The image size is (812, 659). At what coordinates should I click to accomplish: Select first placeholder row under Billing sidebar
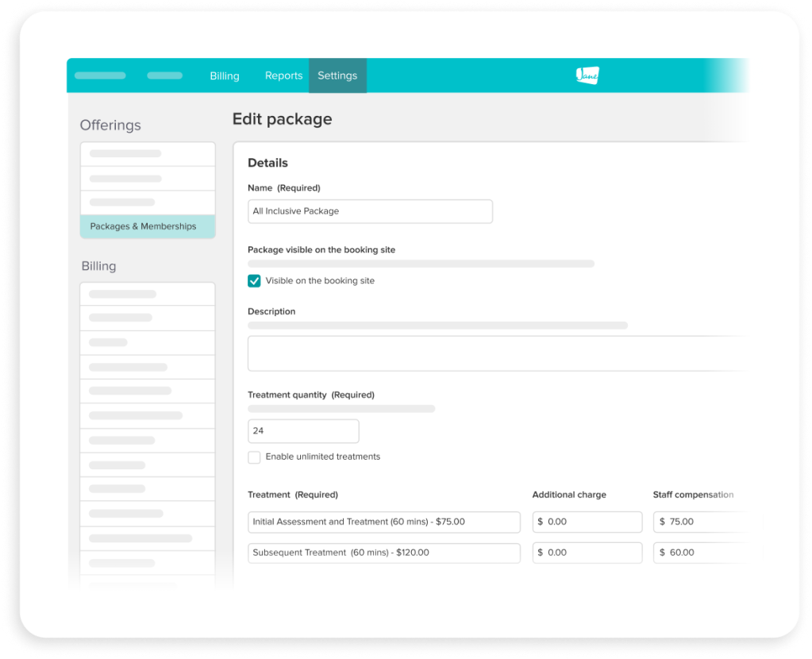point(148,295)
